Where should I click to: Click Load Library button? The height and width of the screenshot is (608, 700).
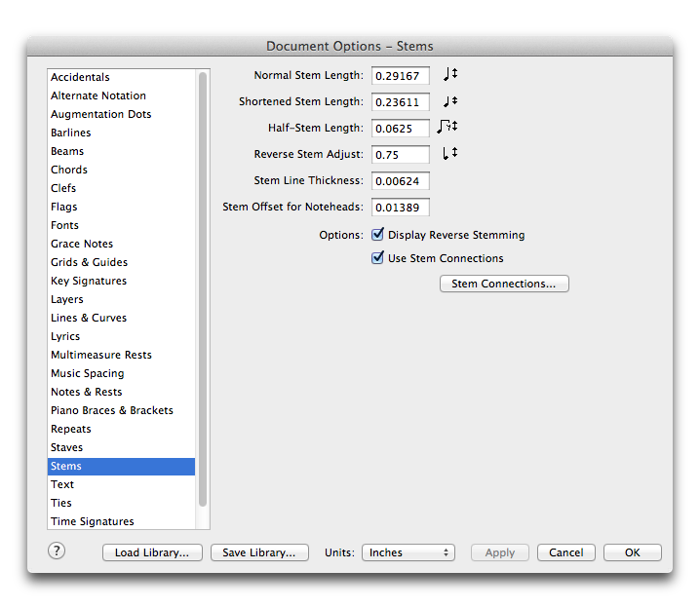click(x=152, y=552)
